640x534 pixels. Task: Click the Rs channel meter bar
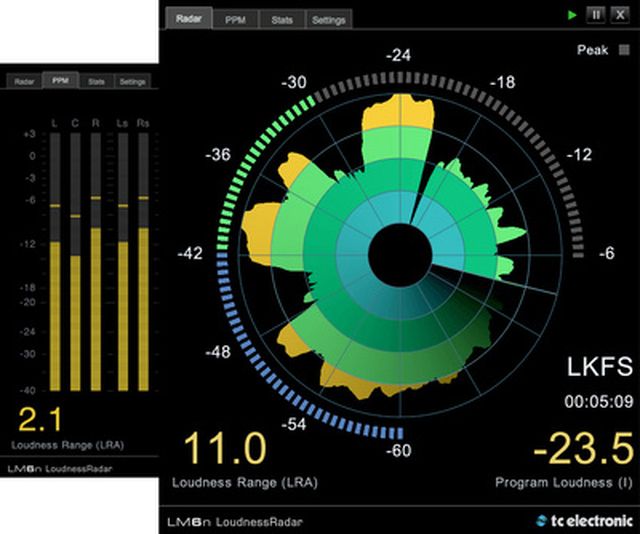(143, 262)
